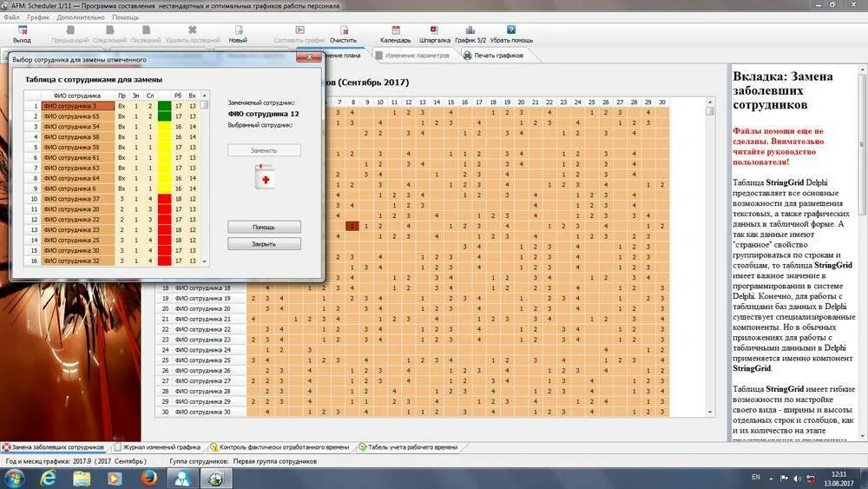Image resolution: width=868 pixels, height=489 pixels.
Task: Select the highlighted dark orange schedule cell
Action: [x=352, y=226]
